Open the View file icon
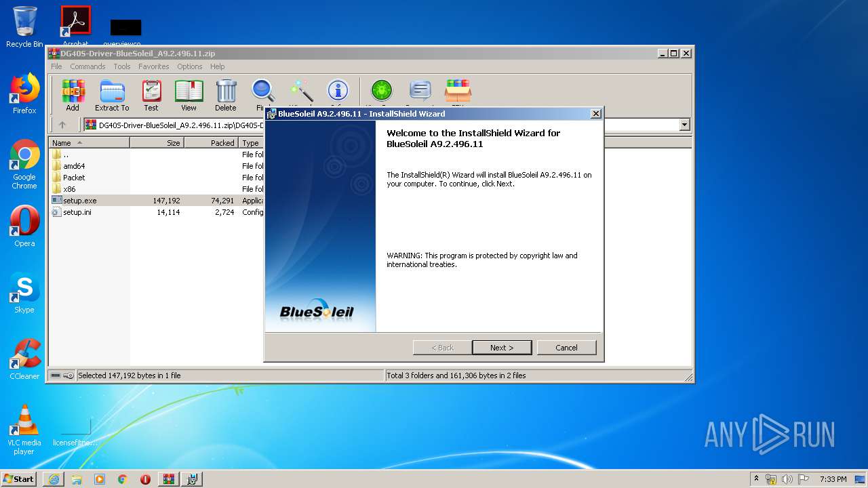 189,95
